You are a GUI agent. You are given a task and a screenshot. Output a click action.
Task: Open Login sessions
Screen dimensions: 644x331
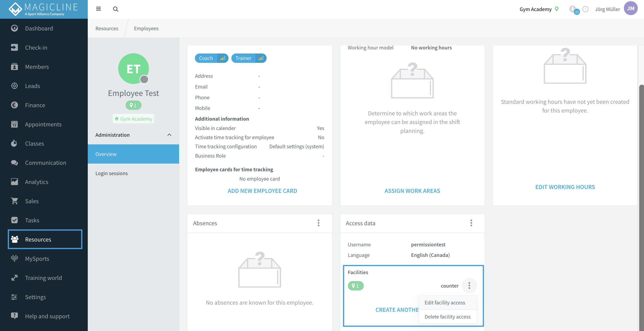(x=133, y=173)
